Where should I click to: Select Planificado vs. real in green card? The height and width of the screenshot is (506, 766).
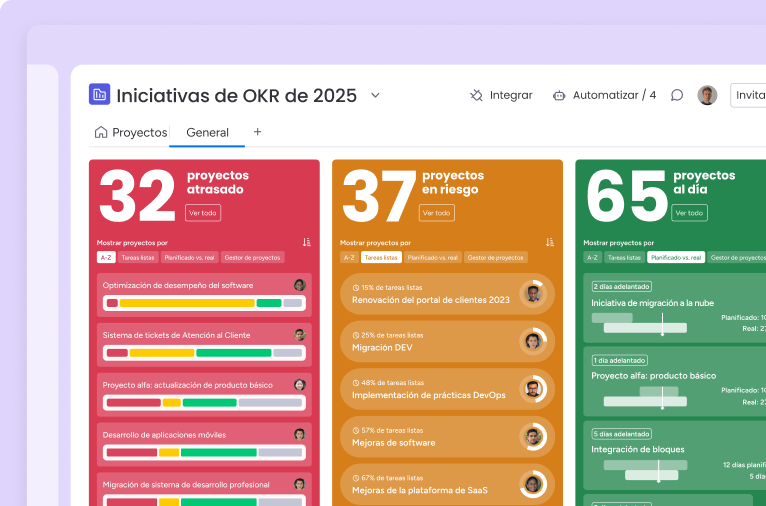[x=676, y=257]
